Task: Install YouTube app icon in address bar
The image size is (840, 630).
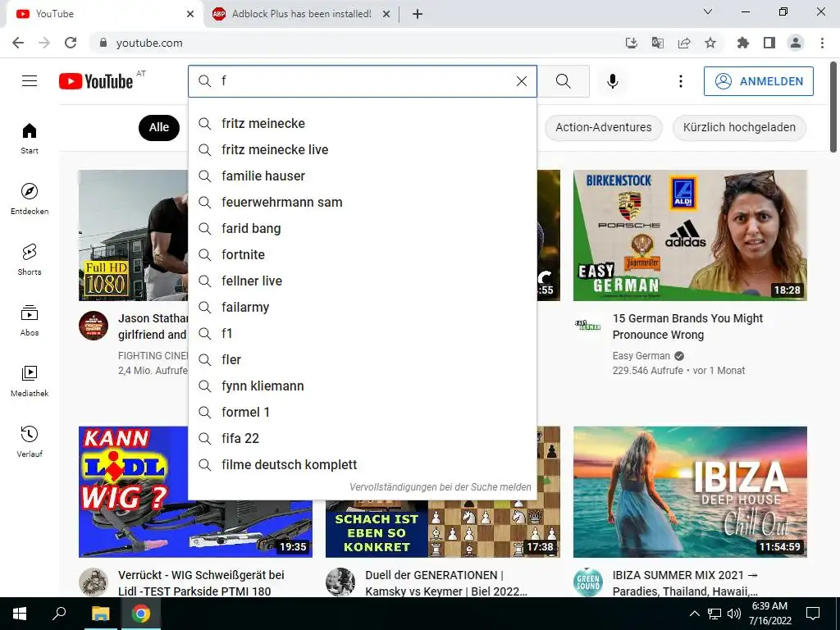Action: point(632,43)
